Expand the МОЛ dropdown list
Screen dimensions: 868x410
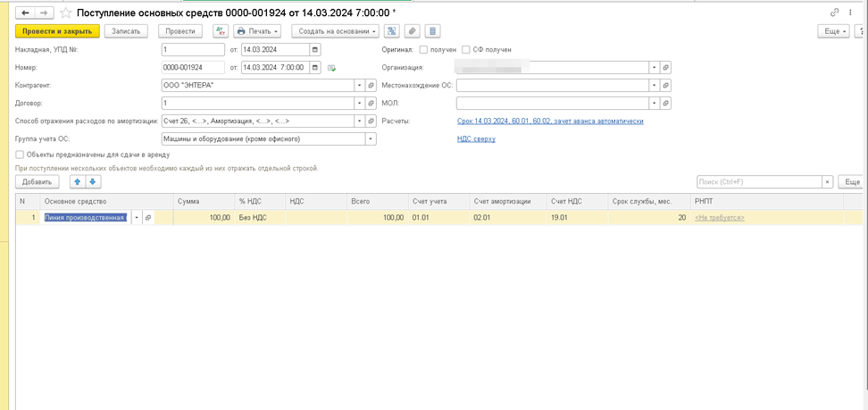(655, 104)
